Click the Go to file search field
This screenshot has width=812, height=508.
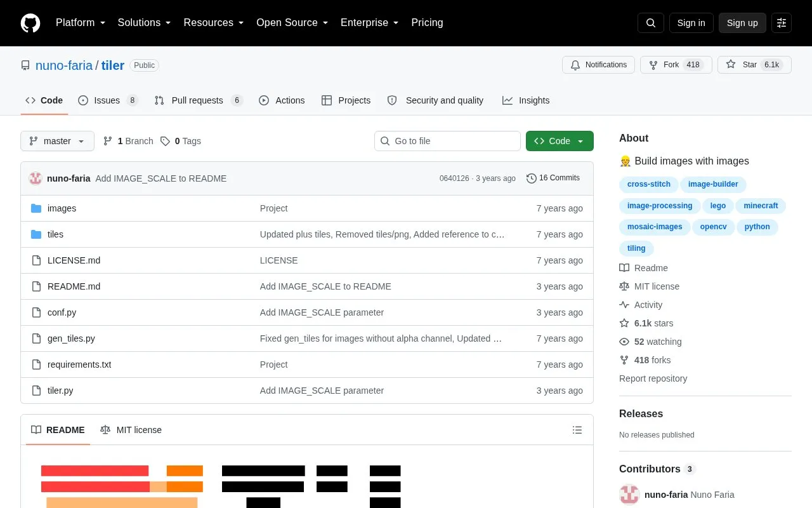pos(447,141)
